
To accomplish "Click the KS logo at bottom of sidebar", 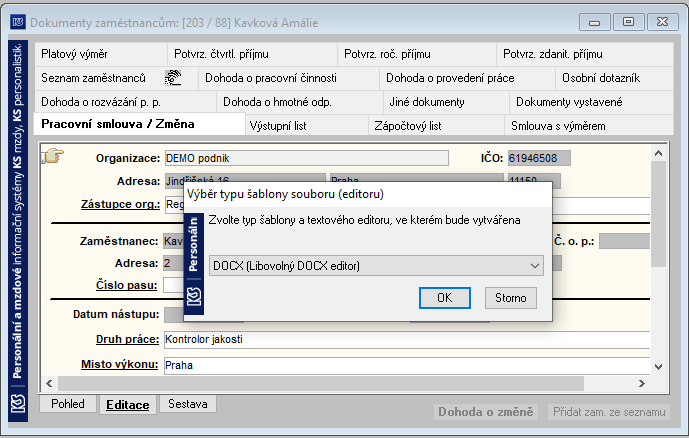I will (18, 403).
